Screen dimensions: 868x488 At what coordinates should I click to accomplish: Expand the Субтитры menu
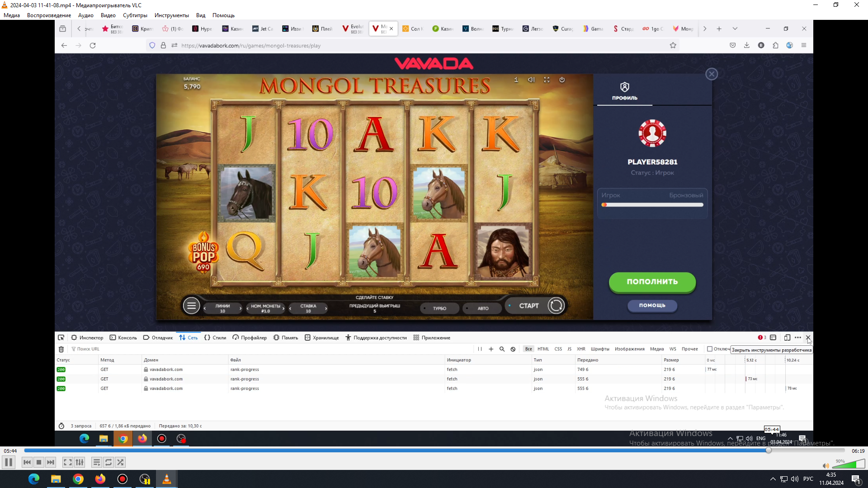(135, 15)
